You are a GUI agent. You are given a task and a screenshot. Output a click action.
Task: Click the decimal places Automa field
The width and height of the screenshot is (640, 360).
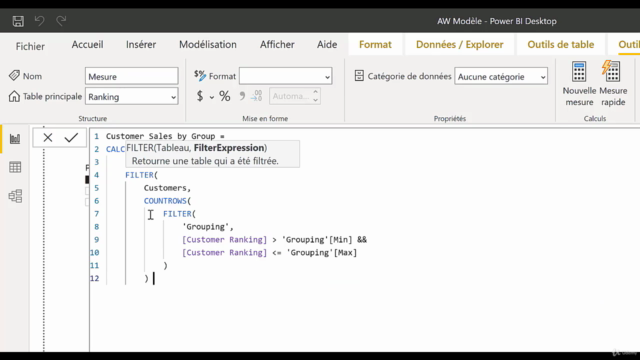290,96
